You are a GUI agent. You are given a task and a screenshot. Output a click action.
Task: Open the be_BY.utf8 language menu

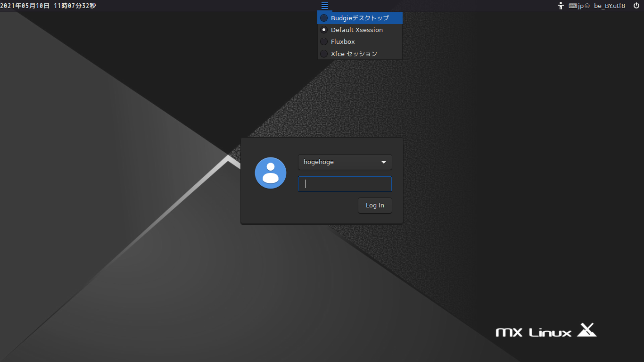[x=610, y=6]
